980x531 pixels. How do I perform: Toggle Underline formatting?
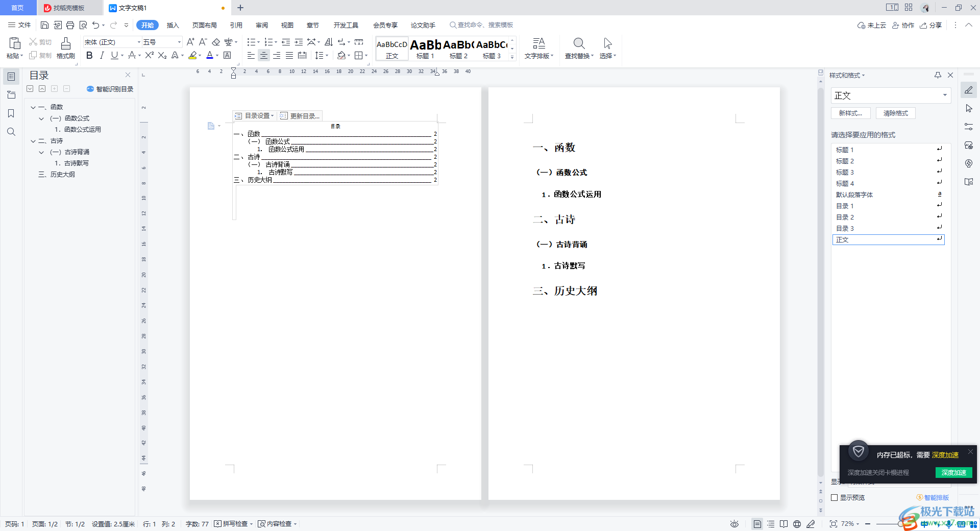point(114,55)
